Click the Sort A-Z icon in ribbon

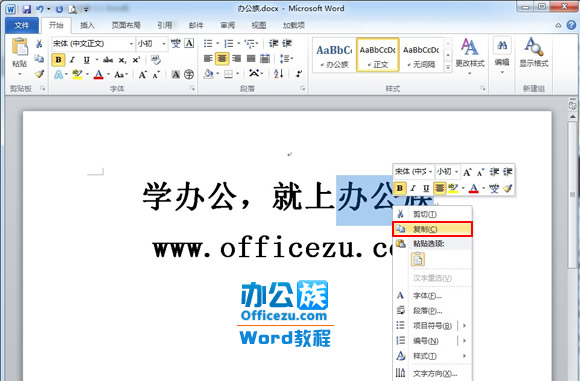tap(278, 74)
